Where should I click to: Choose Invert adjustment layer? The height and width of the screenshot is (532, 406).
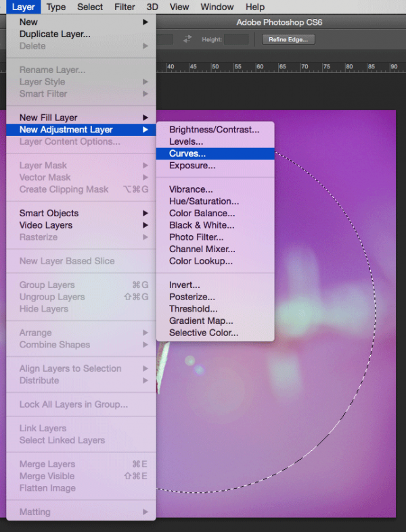pyautogui.click(x=215, y=285)
